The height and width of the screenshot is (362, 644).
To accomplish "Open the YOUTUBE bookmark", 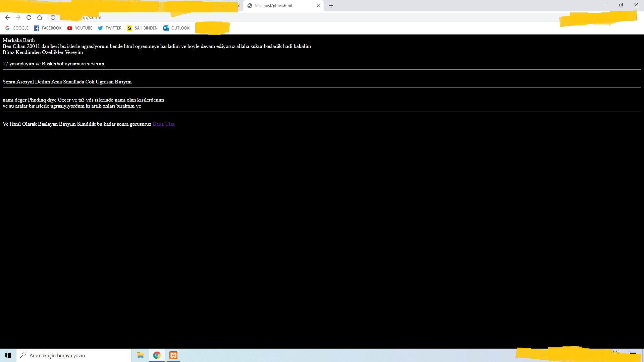I will coord(80,28).
